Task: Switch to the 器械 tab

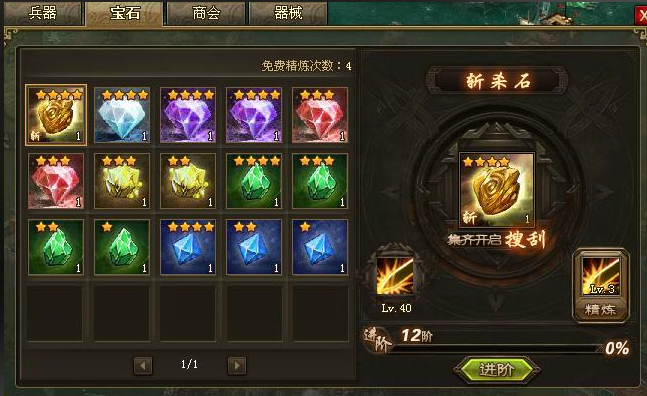Action: pyautogui.click(x=288, y=13)
